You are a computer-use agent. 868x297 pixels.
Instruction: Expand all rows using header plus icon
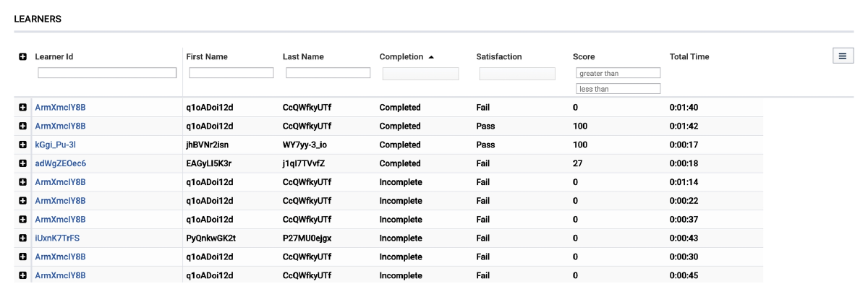coord(22,57)
